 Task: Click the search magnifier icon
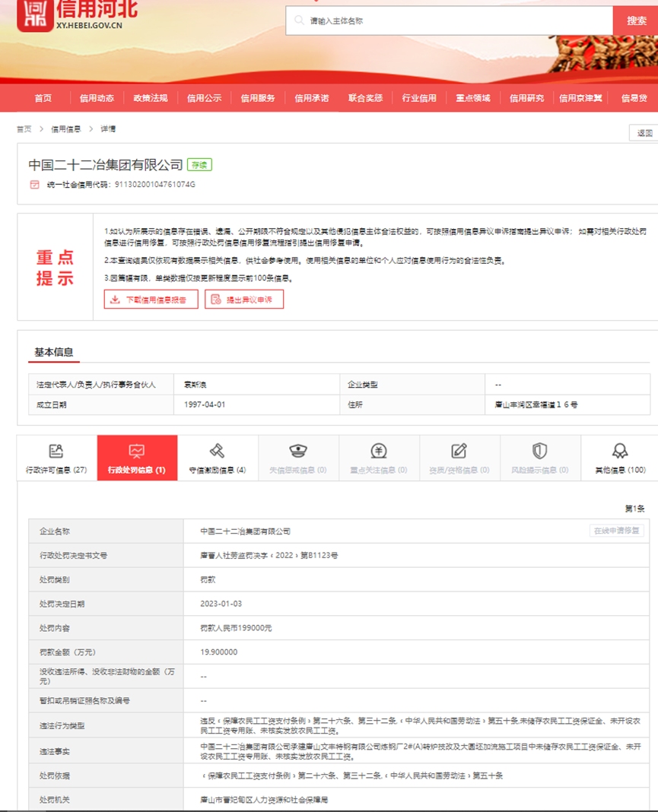pyautogui.click(x=299, y=21)
